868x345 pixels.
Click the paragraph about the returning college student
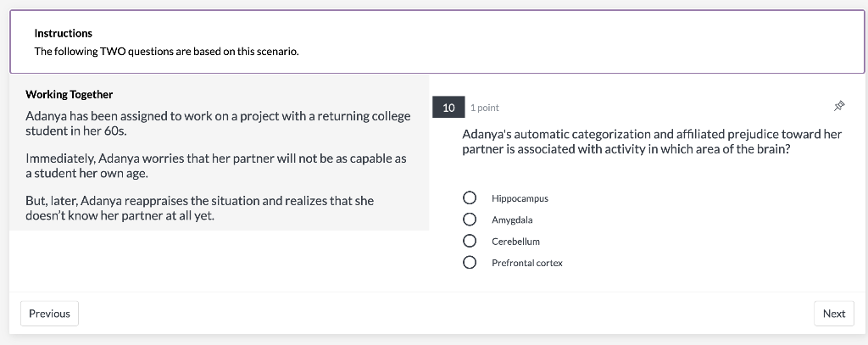217,123
